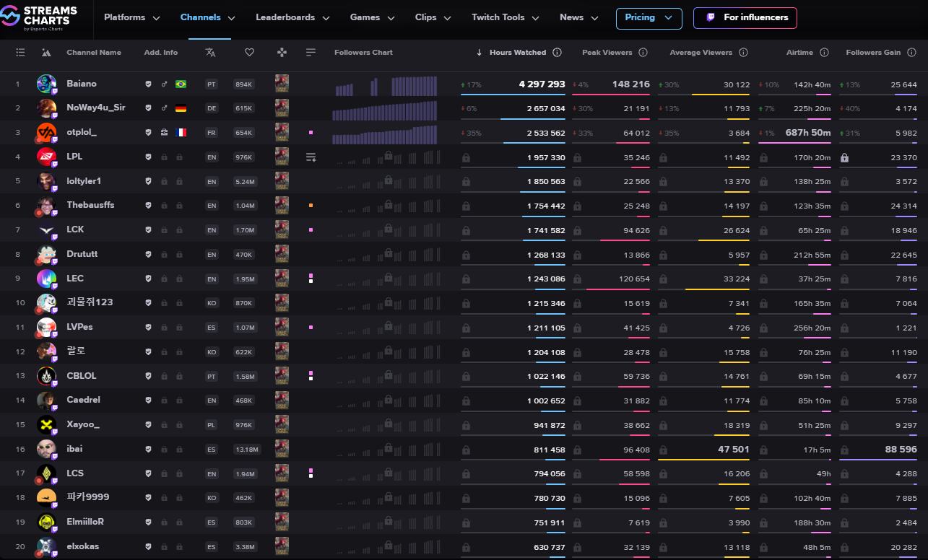Click the list-add icon in LPL row
The height and width of the screenshot is (560, 928).
click(311, 157)
